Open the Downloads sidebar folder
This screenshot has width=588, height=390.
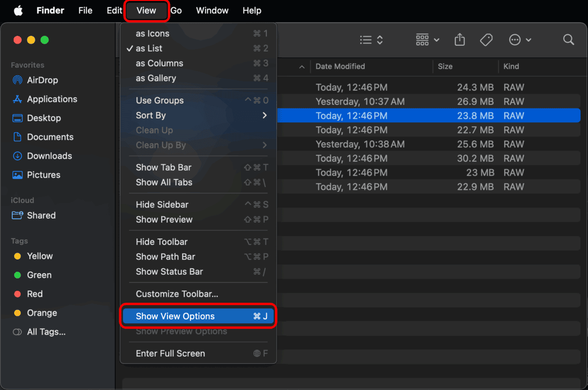tap(49, 156)
